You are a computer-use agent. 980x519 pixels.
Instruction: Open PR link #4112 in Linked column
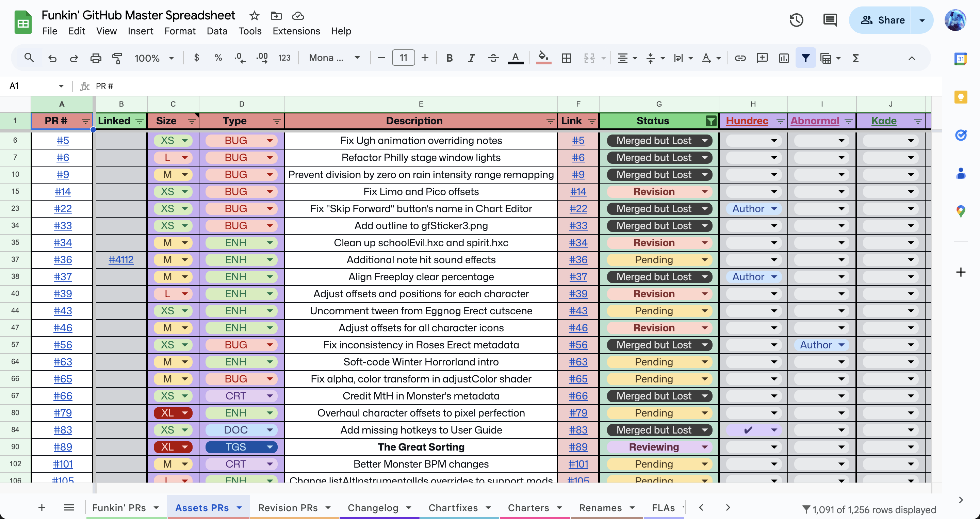[x=121, y=260]
